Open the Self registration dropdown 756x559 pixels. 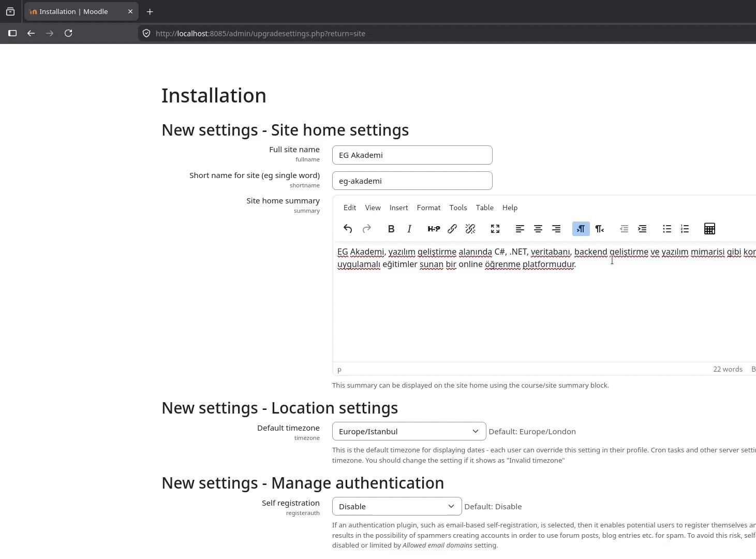coord(397,506)
